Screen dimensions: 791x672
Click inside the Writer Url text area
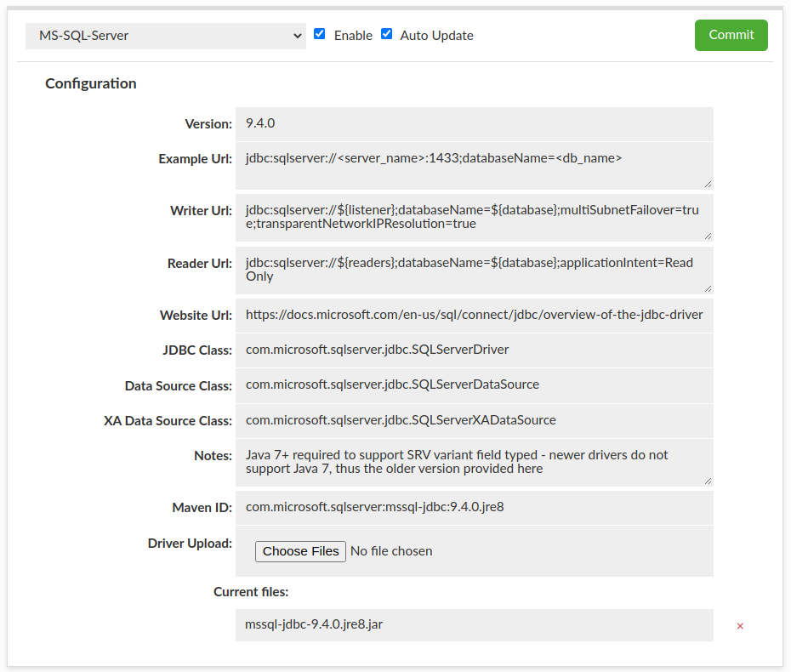474,217
